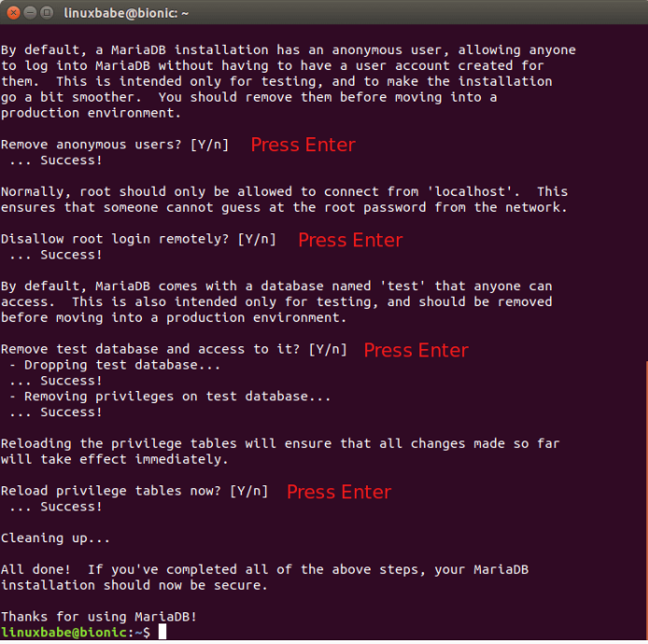Maximize the terminal window

pyautogui.click(x=47, y=13)
